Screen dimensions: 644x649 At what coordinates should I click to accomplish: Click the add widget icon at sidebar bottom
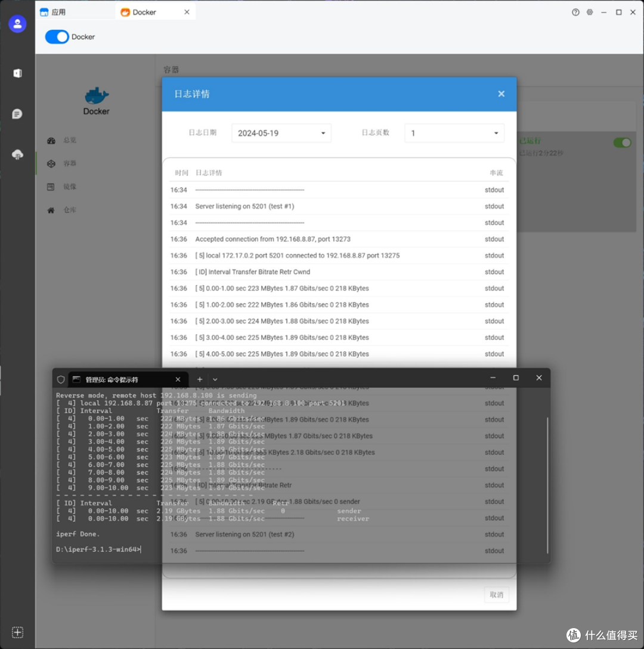[17, 632]
